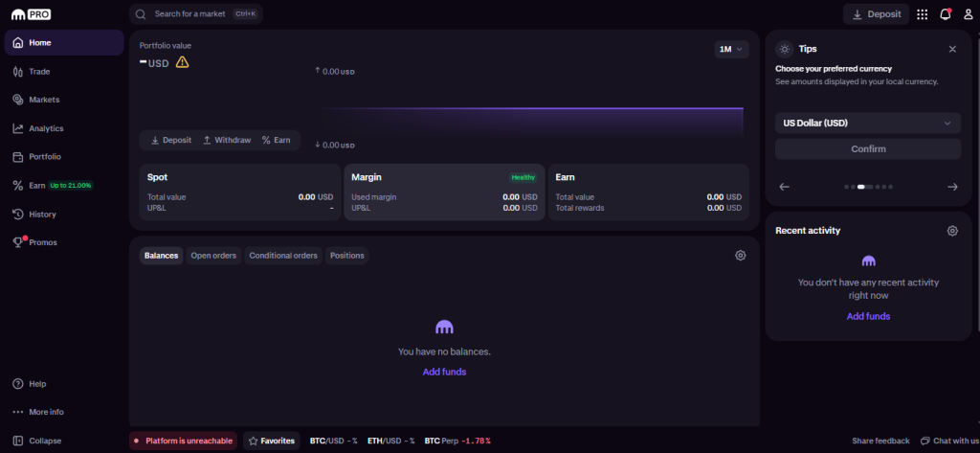The width and height of the screenshot is (980, 453).
Task: Click the portfolio value warning icon
Action: click(x=182, y=62)
